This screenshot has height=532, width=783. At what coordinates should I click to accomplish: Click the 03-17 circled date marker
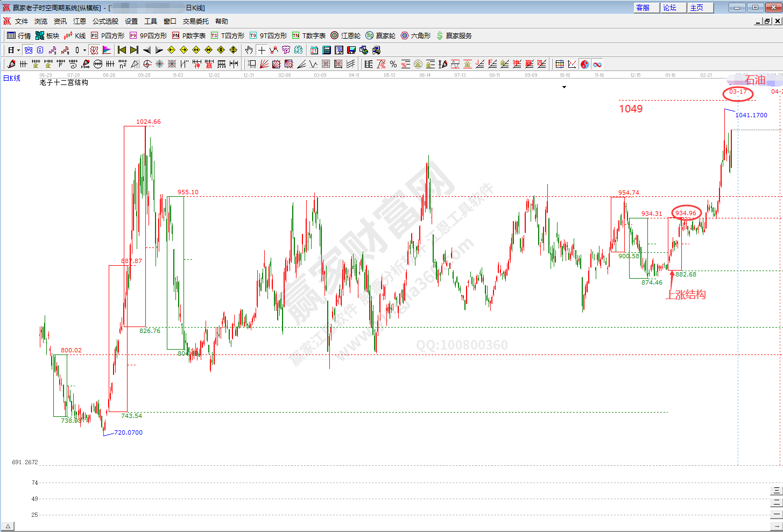tap(738, 92)
